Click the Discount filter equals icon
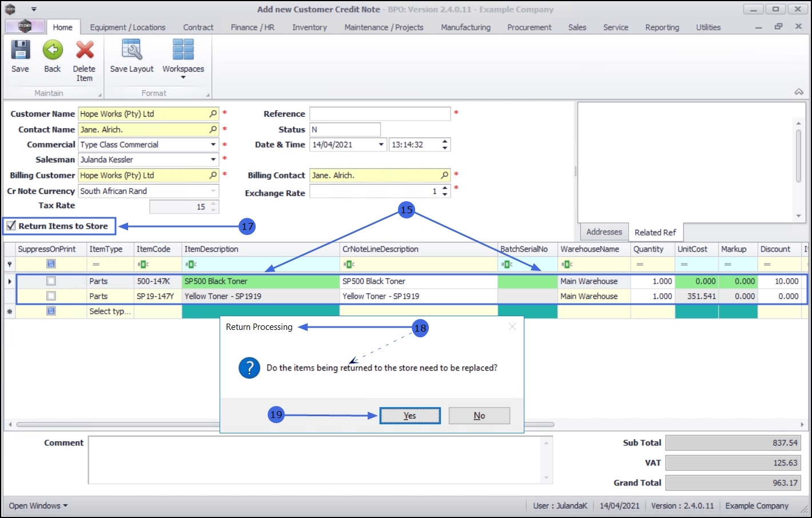Screen dimensions: 812x518 [767, 264]
